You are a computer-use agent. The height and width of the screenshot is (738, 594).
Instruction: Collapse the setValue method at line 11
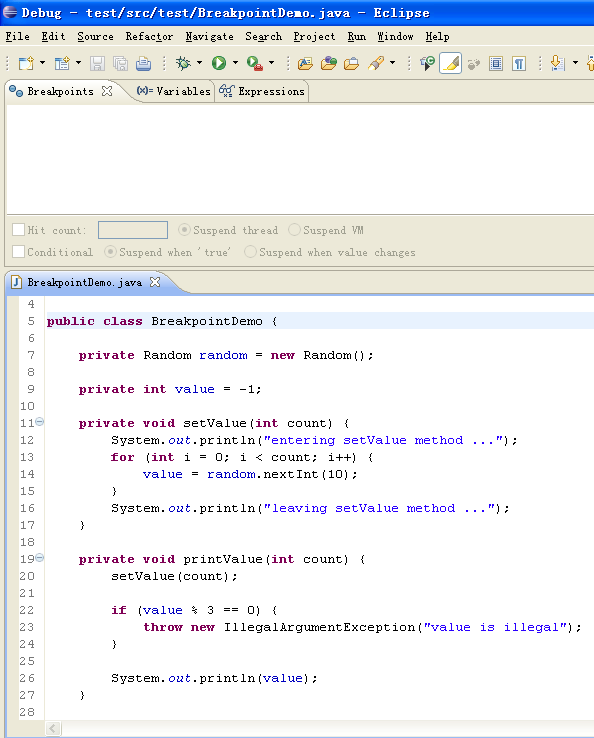point(40,421)
